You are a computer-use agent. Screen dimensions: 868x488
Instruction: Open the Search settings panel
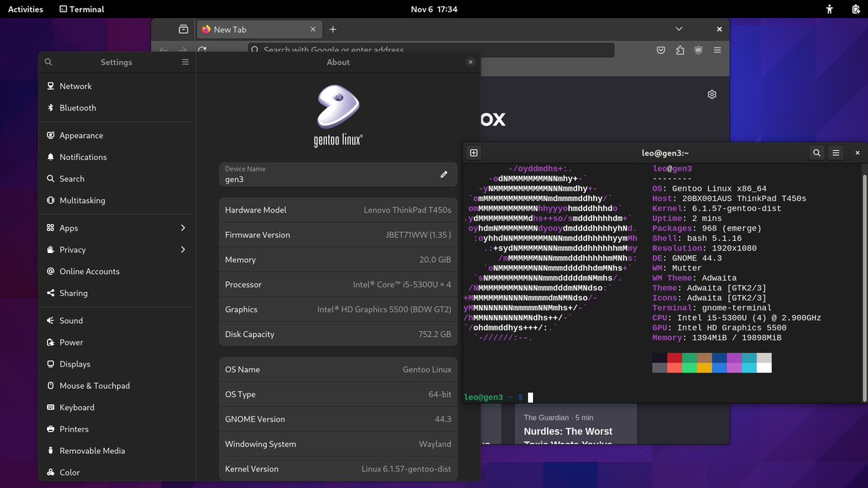click(x=116, y=179)
